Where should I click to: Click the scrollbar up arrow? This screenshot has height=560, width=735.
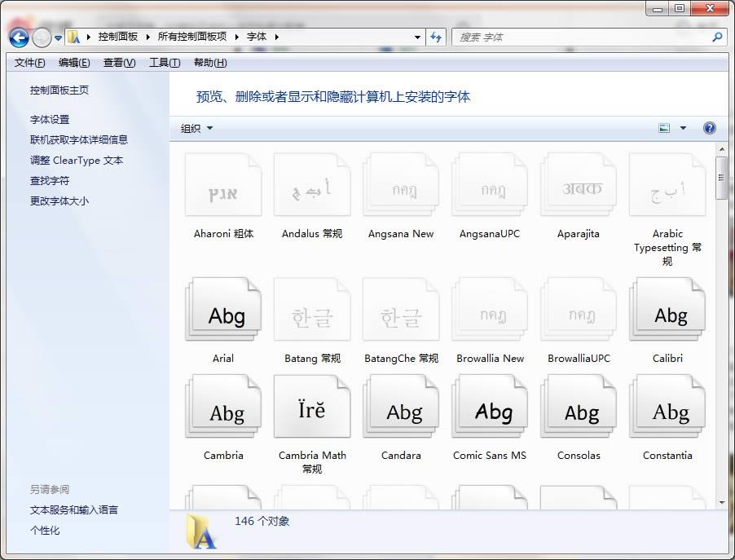pyautogui.click(x=721, y=150)
